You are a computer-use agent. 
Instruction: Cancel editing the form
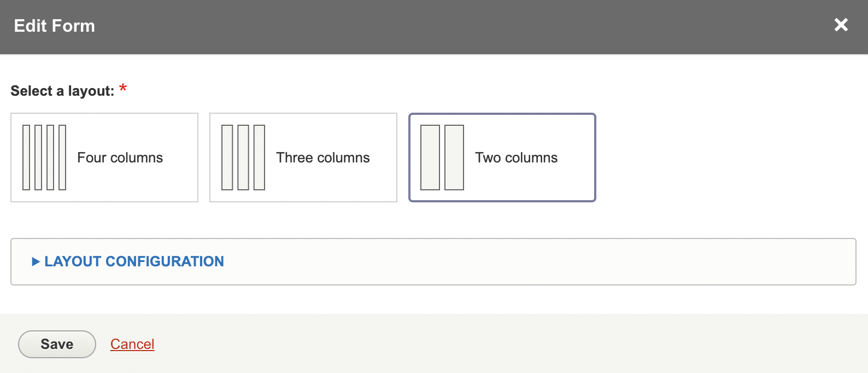[x=132, y=344]
